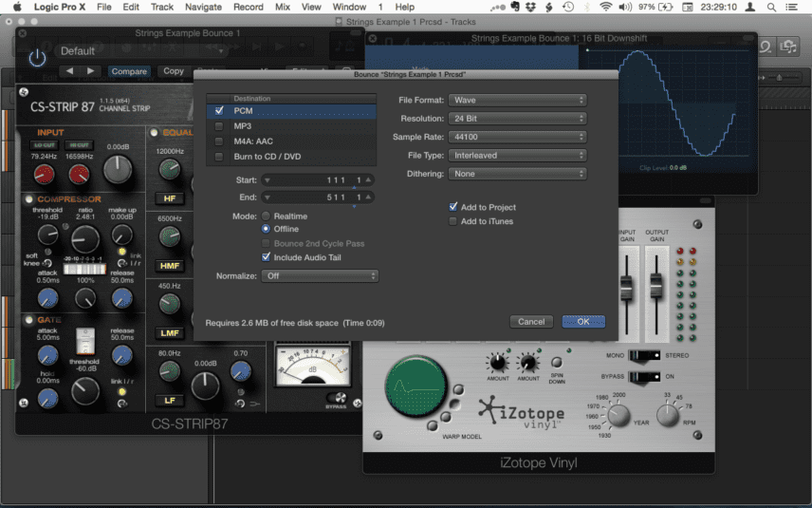The height and width of the screenshot is (508, 812).
Task: Click the 80.0Hz EQ frequency knob
Action: 170,371
